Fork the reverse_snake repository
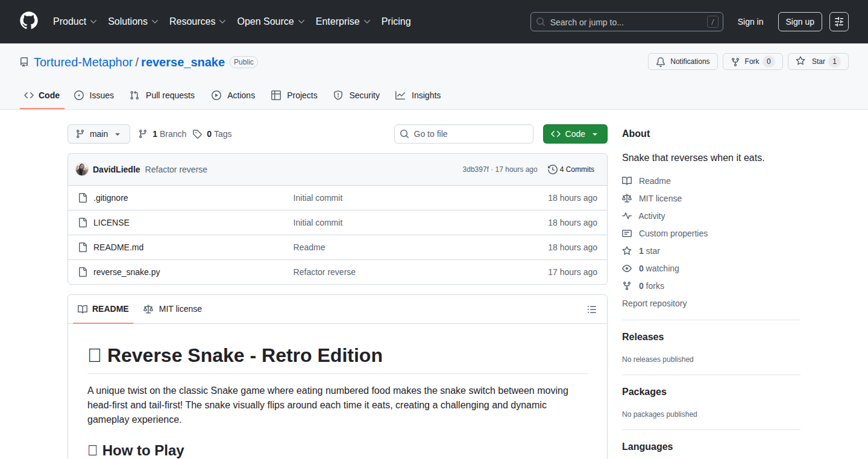 click(x=753, y=62)
